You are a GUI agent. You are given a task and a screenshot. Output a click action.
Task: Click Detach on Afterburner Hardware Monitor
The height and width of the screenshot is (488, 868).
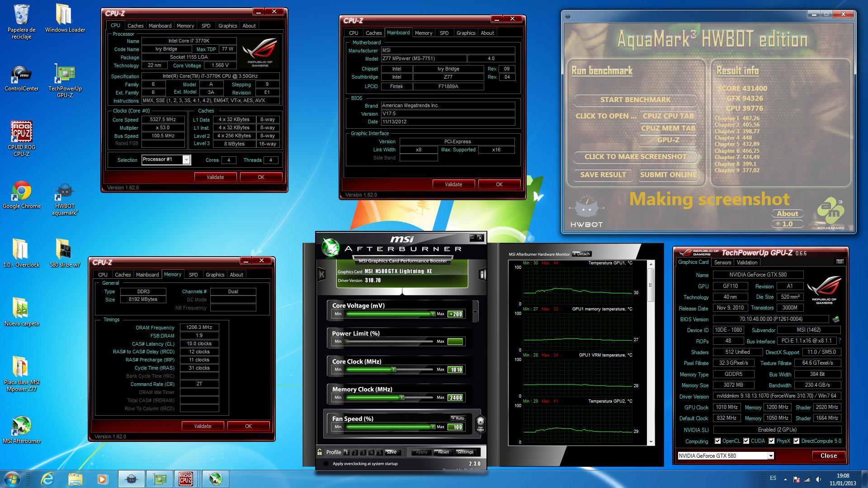coord(582,254)
